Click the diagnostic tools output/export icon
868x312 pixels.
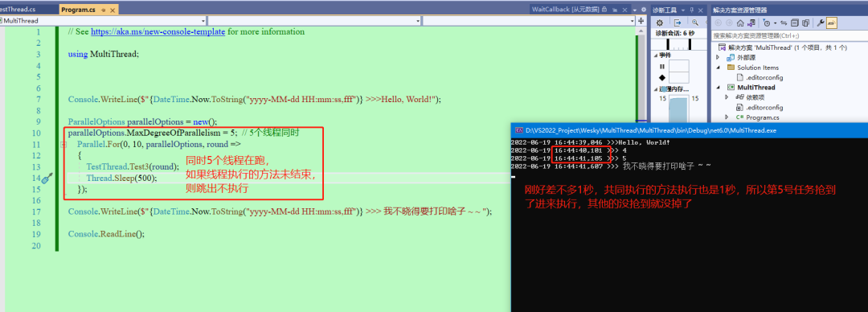coord(677,23)
